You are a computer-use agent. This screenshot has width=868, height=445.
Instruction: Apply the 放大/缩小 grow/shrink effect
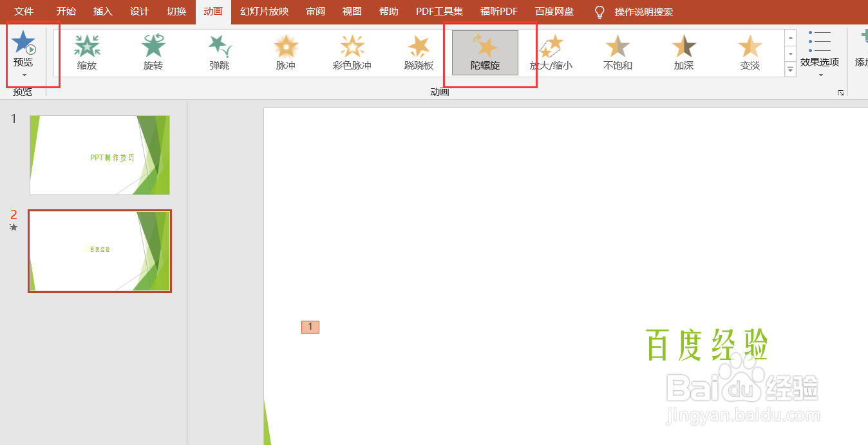click(x=551, y=52)
